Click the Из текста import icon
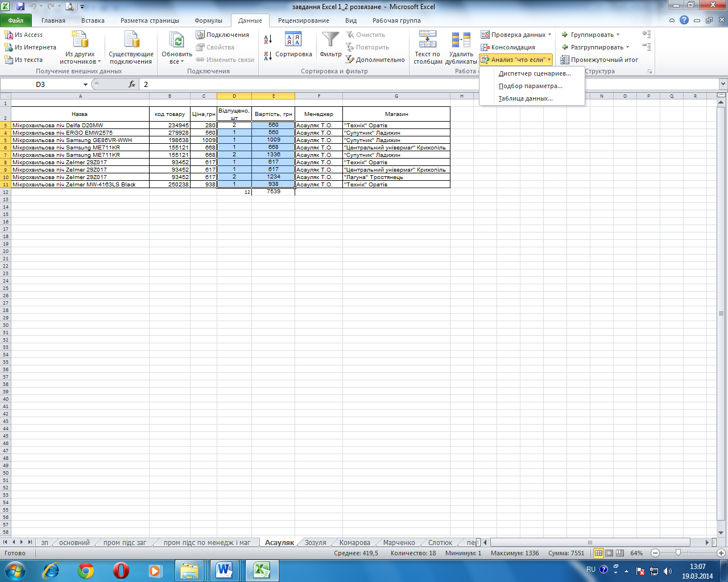The height and width of the screenshot is (582, 728). click(x=9, y=60)
